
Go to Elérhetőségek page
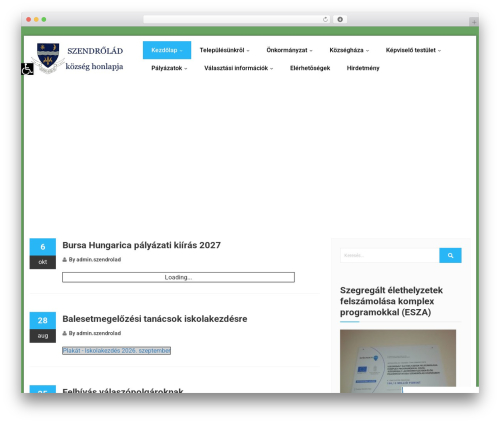coord(310,68)
